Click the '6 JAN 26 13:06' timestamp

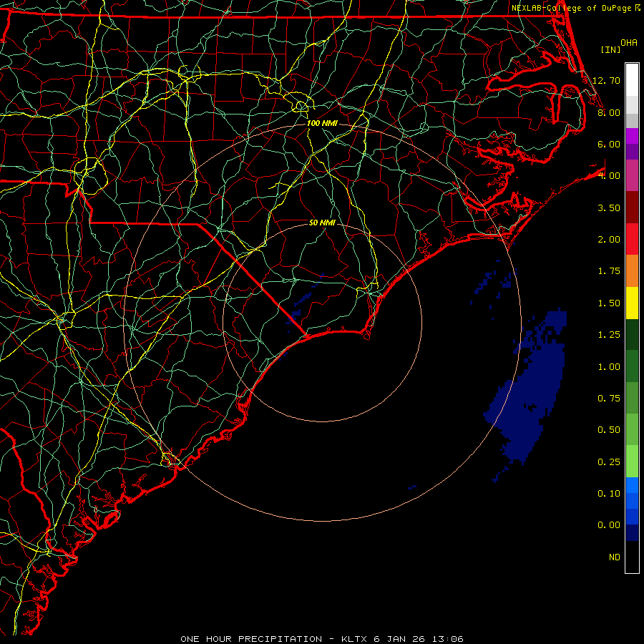click(419, 639)
